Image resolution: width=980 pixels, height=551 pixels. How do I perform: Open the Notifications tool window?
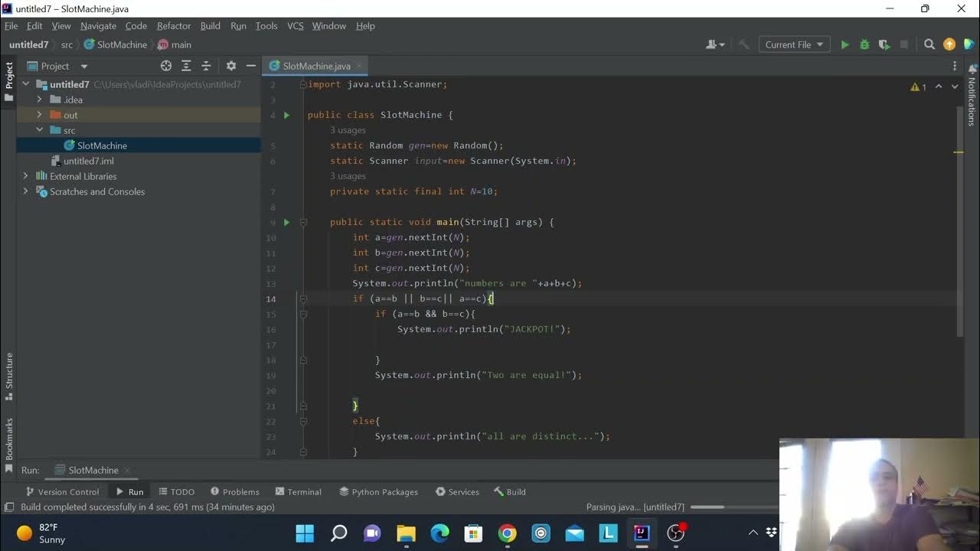coord(972,96)
